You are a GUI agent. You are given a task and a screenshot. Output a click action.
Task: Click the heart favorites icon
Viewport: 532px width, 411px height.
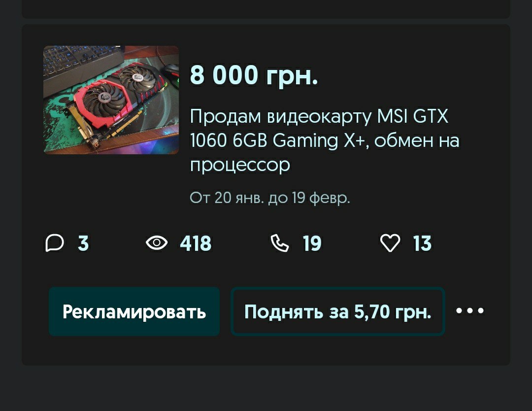point(390,243)
